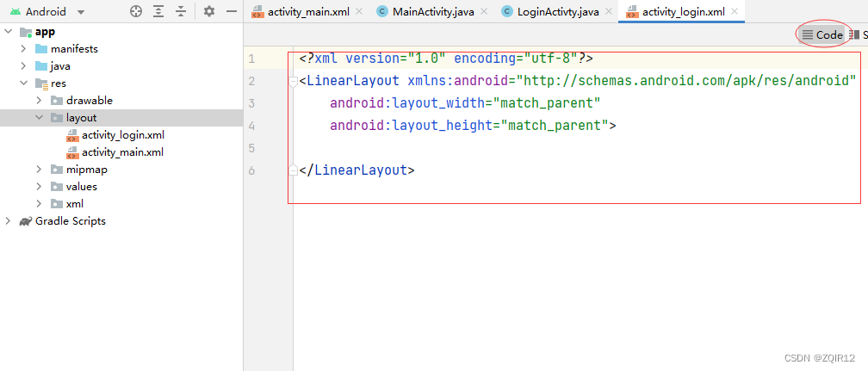
Task: Click the Gradle elephant icon
Action: tap(25, 221)
